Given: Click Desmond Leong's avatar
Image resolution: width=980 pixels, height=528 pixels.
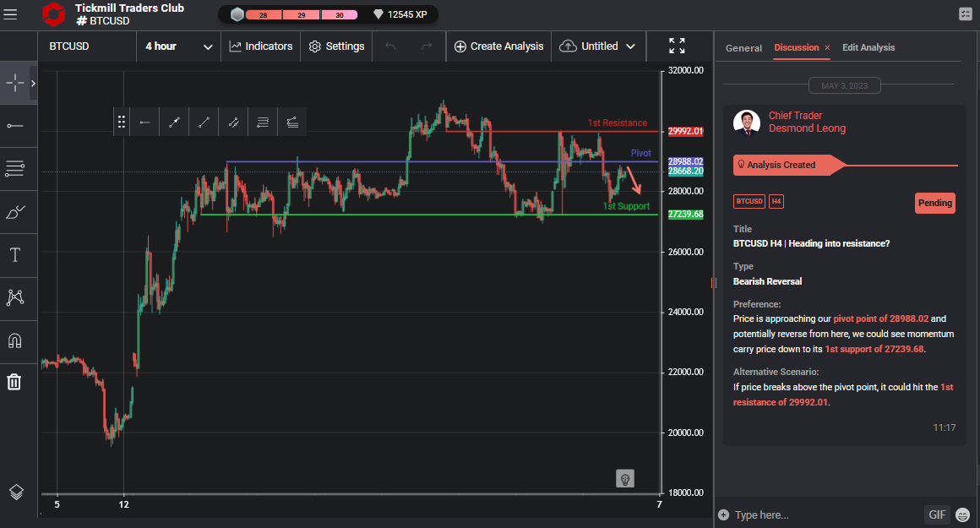Looking at the screenshot, I should point(746,122).
